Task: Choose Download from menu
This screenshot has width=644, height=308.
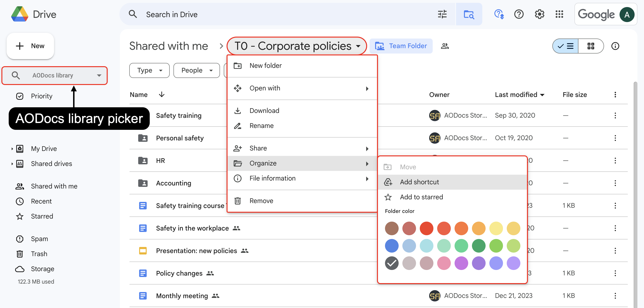Action: (302, 111)
